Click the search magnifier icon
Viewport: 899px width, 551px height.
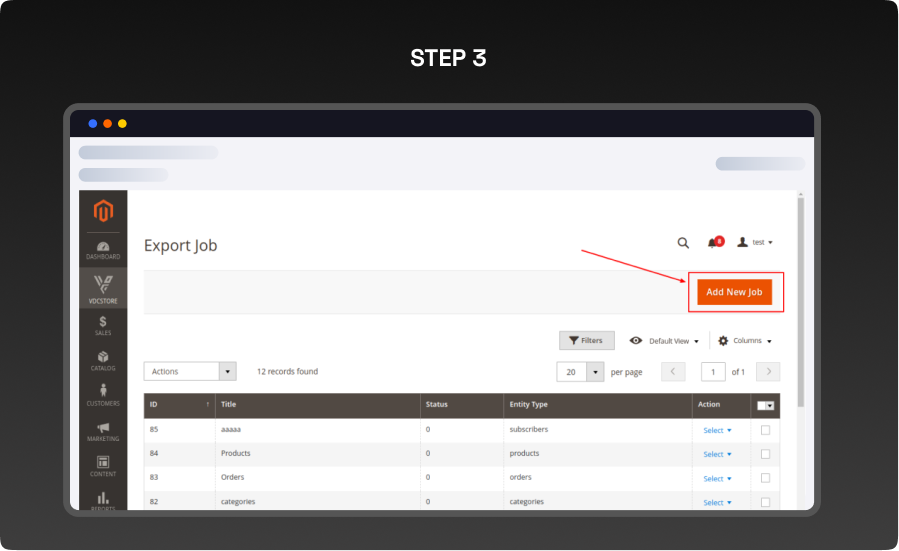683,242
